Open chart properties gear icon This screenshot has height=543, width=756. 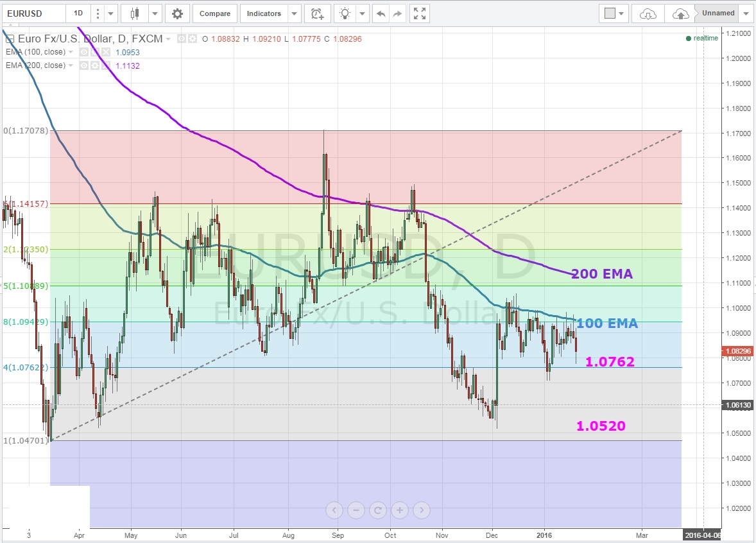[177, 13]
